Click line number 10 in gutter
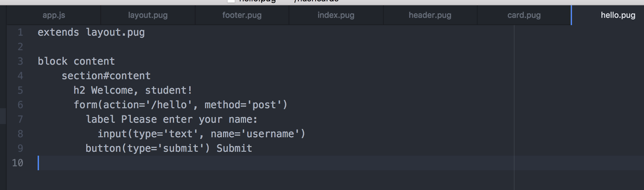644x190 pixels. (x=18, y=162)
